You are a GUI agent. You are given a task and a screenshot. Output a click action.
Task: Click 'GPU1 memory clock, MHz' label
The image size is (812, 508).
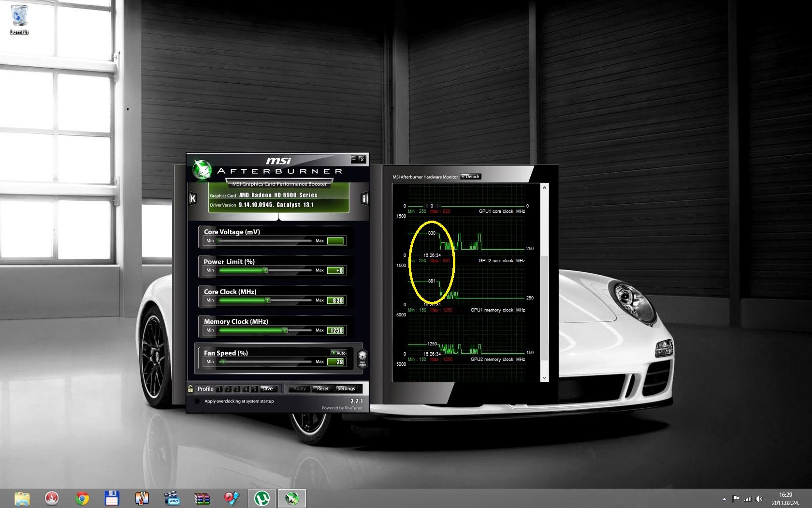[x=498, y=310]
